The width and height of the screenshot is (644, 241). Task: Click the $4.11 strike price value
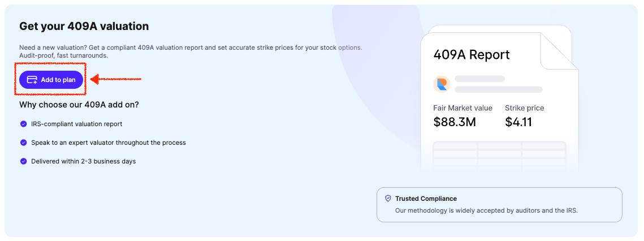pos(518,122)
